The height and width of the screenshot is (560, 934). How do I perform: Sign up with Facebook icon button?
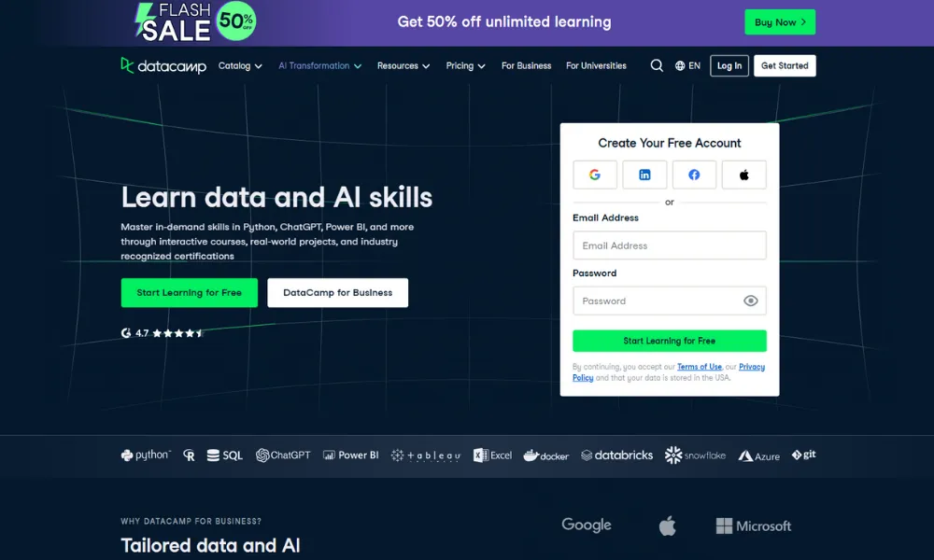tap(694, 175)
